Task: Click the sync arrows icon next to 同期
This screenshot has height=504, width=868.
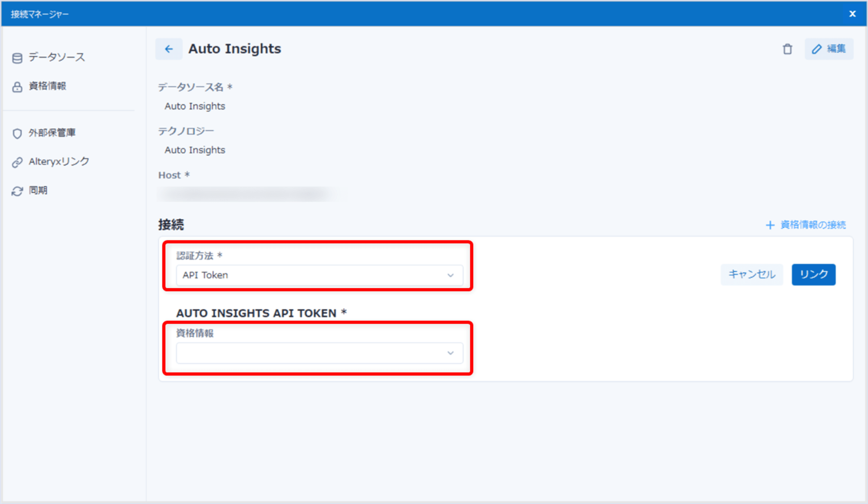Action: (17, 191)
